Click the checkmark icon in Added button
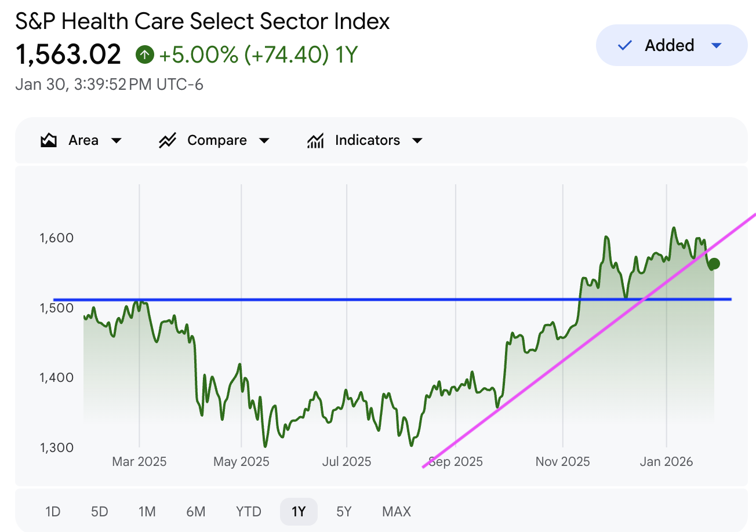This screenshot has width=756, height=532. 625,45
